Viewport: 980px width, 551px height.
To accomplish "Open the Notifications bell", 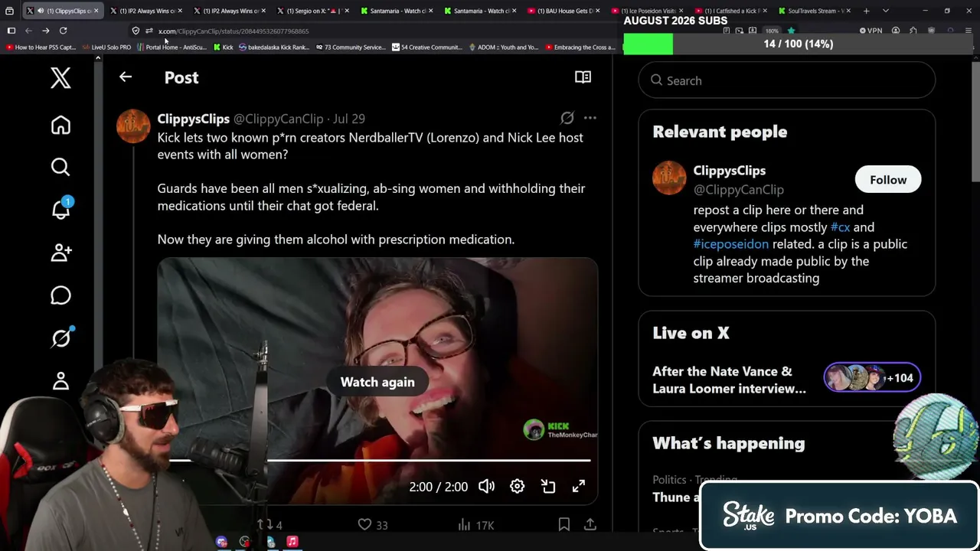I will pos(60,209).
